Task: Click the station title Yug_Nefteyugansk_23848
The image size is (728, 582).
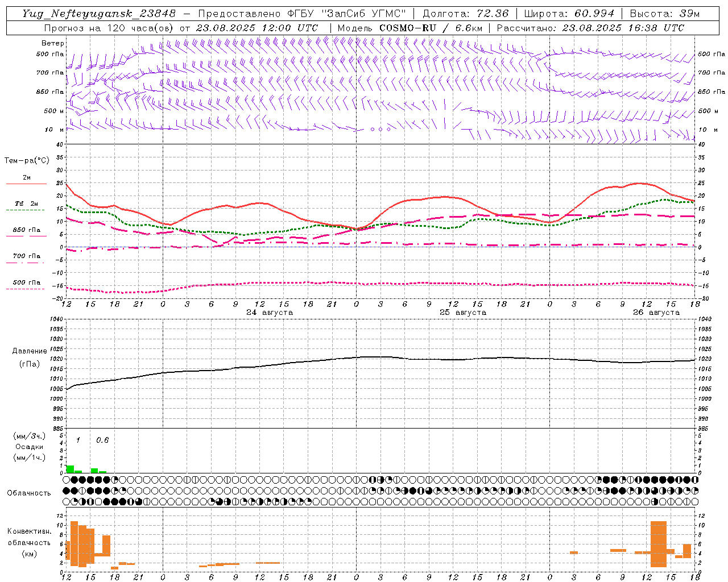Action: (x=99, y=14)
